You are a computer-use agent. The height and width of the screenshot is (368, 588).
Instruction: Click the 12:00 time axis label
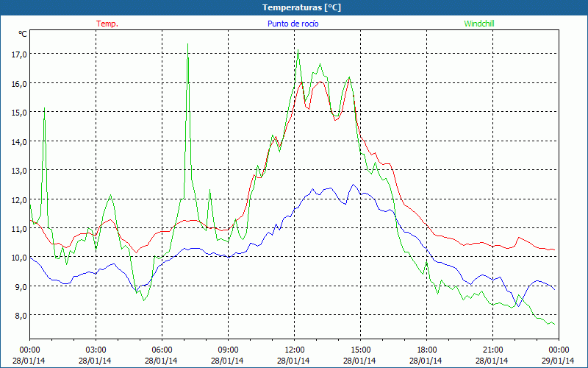tap(295, 350)
